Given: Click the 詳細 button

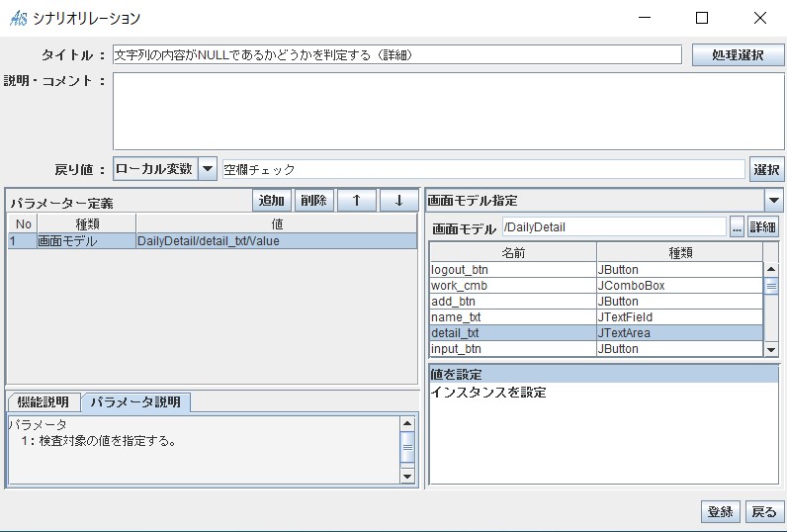Looking at the screenshot, I should [x=762, y=226].
